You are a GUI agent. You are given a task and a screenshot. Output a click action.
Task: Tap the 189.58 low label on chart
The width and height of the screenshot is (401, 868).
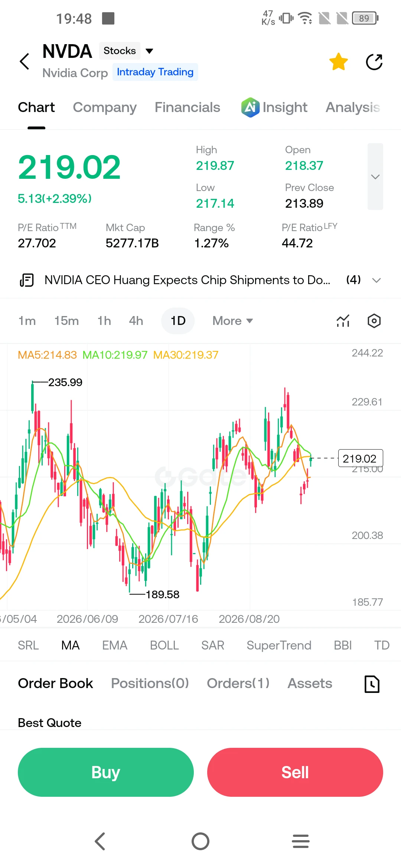[163, 595]
